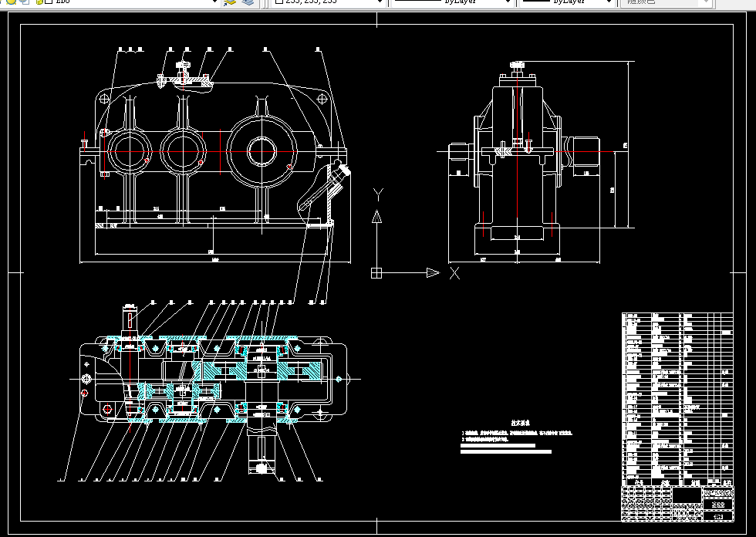Click the UCS Y axis arrowhead
756x537 pixels.
(x=377, y=217)
